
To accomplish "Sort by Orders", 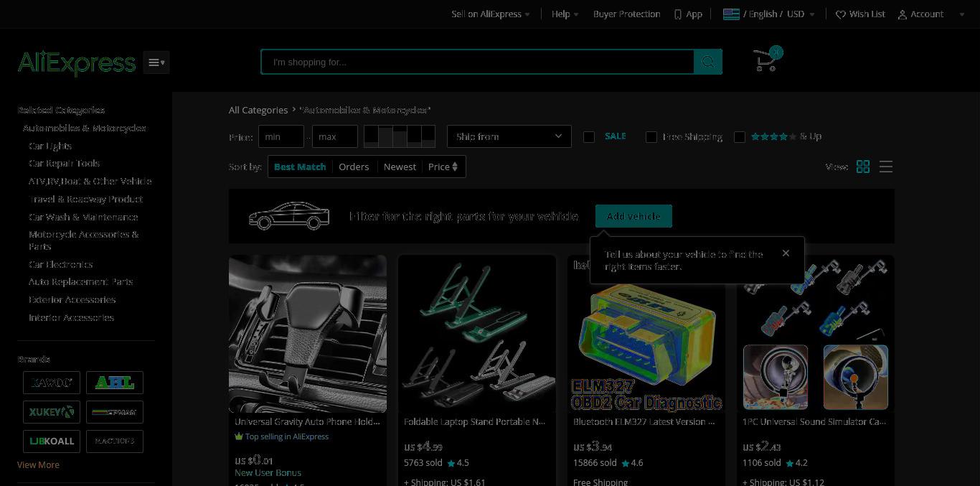I will pos(354,167).
